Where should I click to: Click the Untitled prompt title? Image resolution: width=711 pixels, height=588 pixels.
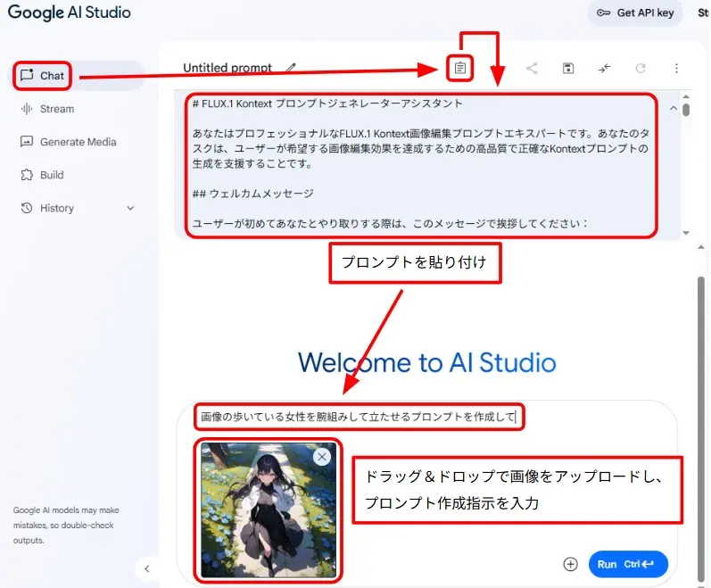pyautogui.click(x=227, y=68)
